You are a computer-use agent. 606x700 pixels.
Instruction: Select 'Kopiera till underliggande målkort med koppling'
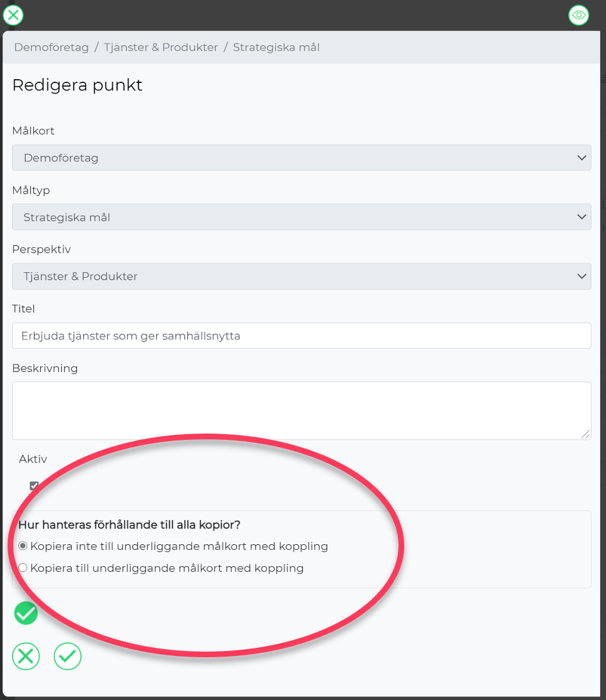point(23,568)
